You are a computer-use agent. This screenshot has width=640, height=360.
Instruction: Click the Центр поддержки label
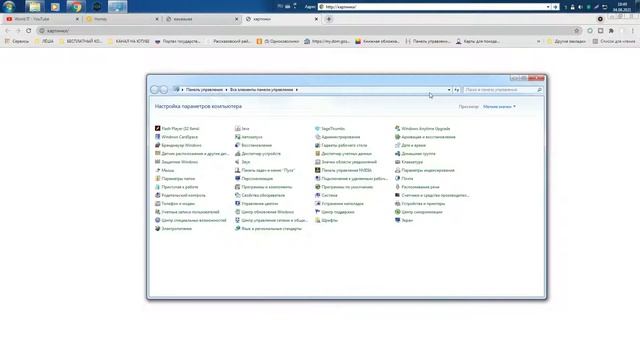click(x=338, y=212)
